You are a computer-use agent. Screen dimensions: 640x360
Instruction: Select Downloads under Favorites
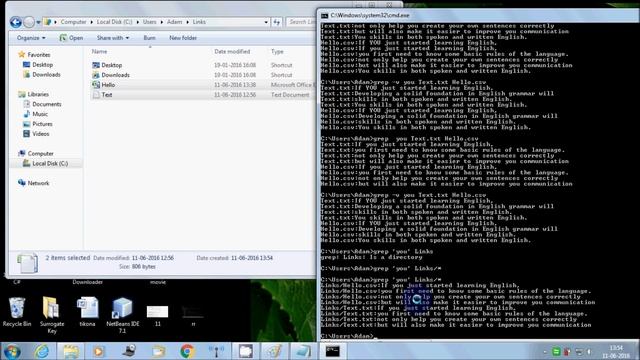click(46, 75)
